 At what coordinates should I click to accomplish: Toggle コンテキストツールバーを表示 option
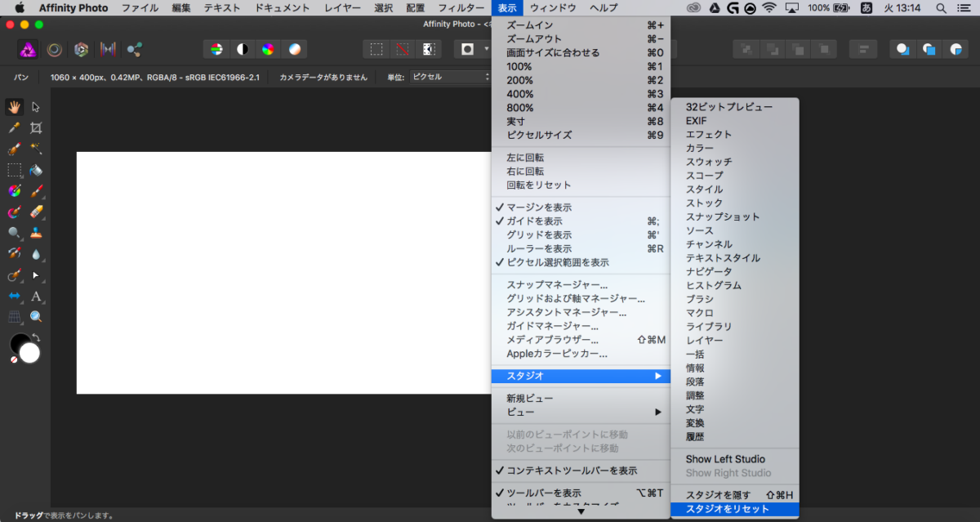click(572, 471)
